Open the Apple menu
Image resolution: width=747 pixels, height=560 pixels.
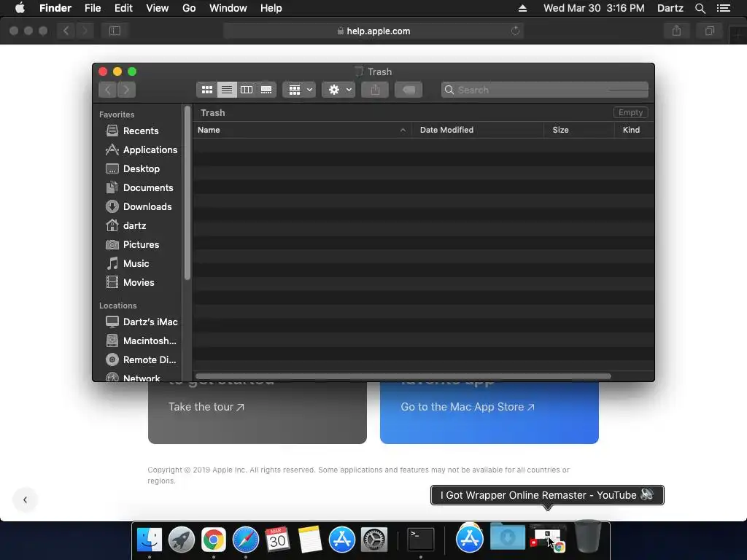(20, 8)
